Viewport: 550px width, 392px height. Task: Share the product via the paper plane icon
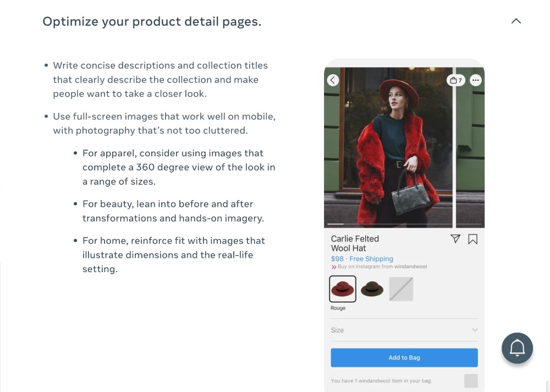[x=455, y=239]
